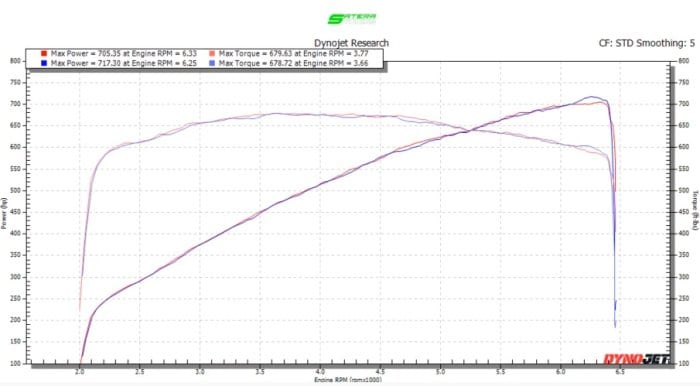Click the 400 value on the left power axis
This screenshot has width=700, height=386.
pos(15,233)
